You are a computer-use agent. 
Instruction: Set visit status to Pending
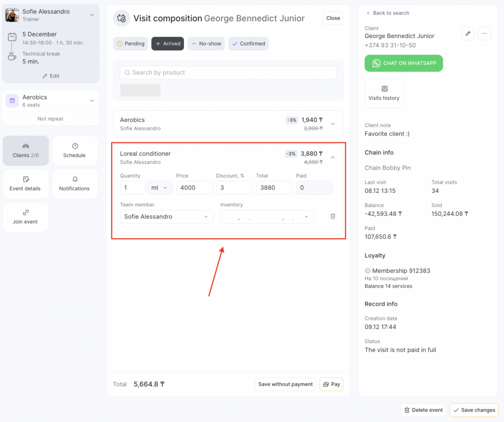click(x=130, y=43)
